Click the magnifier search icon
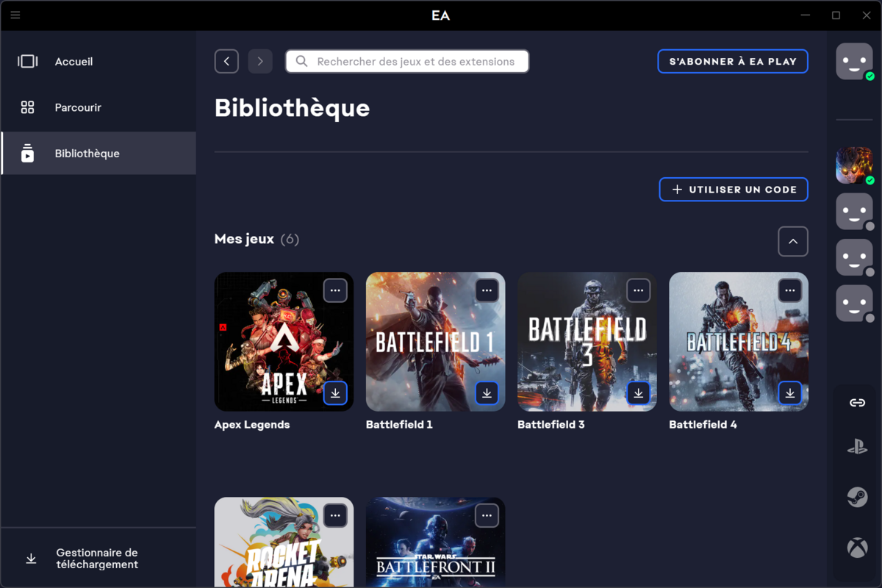882x588 pixels. pos(301,62)
